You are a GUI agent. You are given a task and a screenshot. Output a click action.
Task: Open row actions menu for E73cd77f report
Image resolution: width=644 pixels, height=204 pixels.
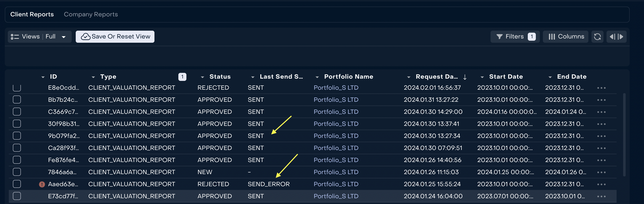point(601,196)
